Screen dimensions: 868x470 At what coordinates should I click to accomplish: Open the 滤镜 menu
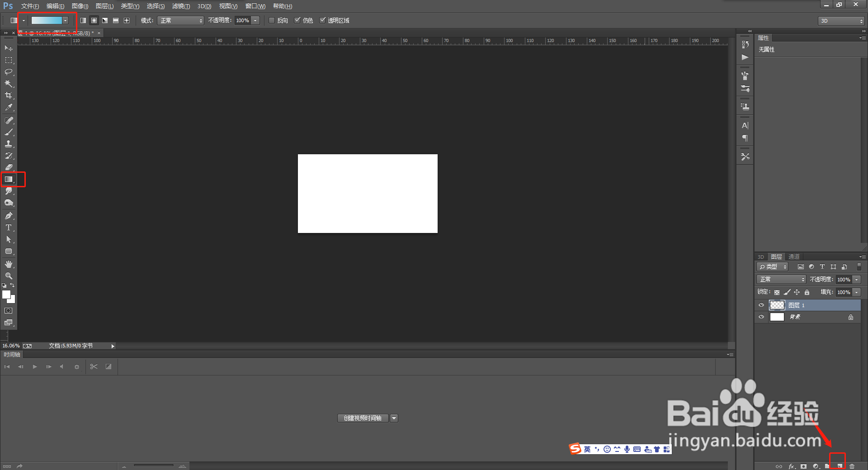(x=181, y=6)
